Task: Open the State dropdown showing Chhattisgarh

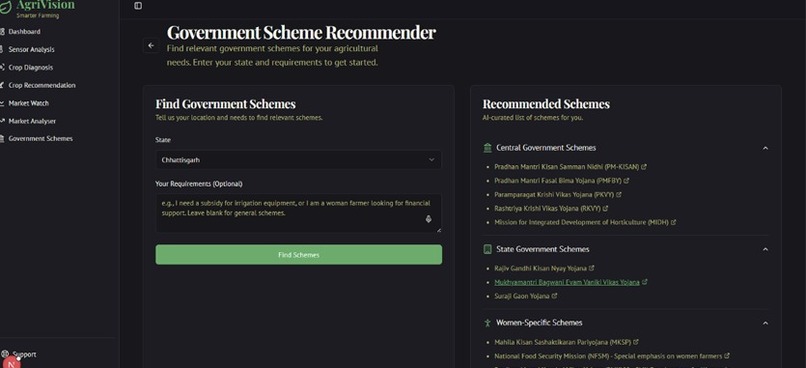Action: click(299, 160)
